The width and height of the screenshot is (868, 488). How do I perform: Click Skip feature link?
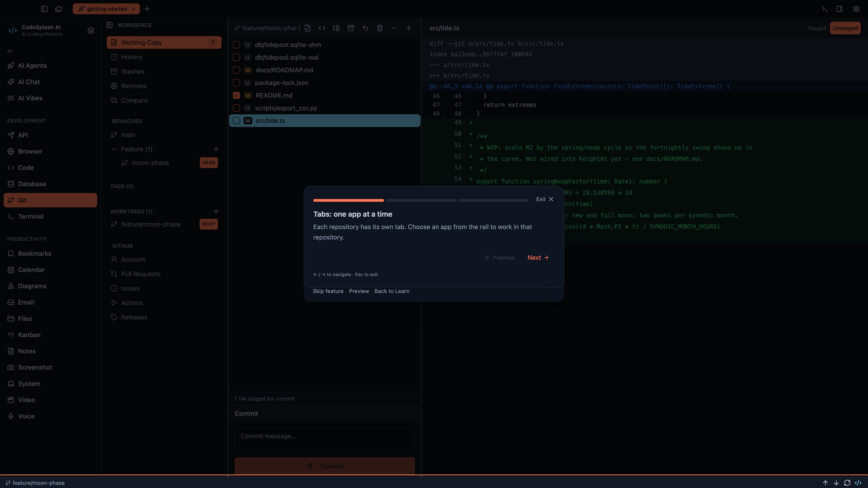pos(328,291)
